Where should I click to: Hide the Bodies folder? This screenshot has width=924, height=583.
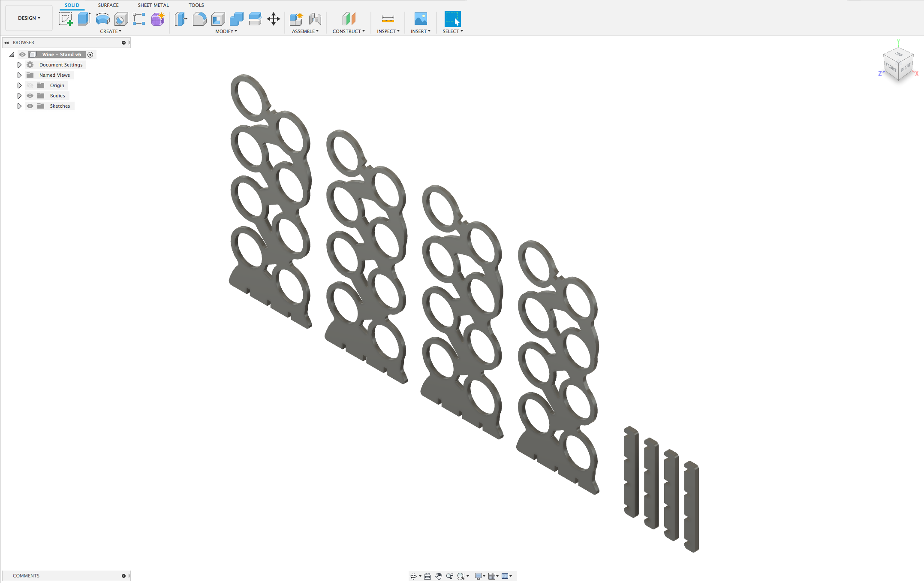(x=30, y=96)
